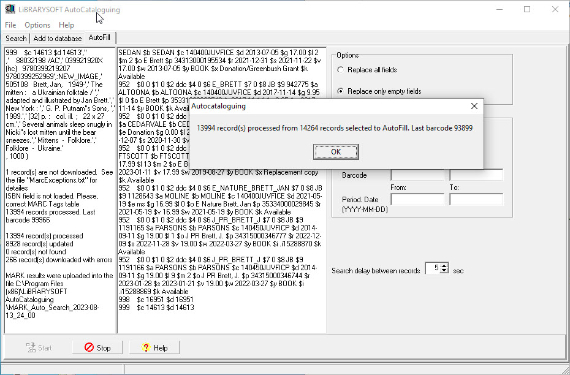Close the Autocataloguing message dialog
The height and width of the screenshot is (375, 570).
(474, 106)
